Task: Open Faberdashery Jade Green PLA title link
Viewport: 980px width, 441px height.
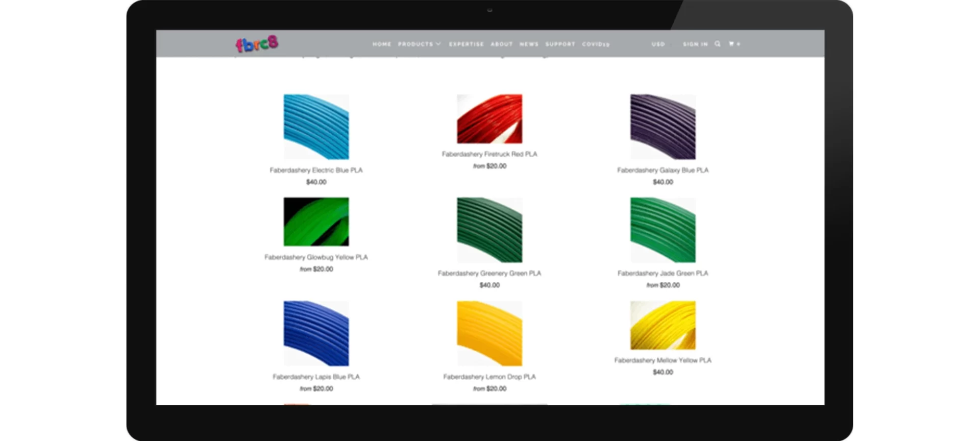Action: pyautogui.click(x=663, y=274)
